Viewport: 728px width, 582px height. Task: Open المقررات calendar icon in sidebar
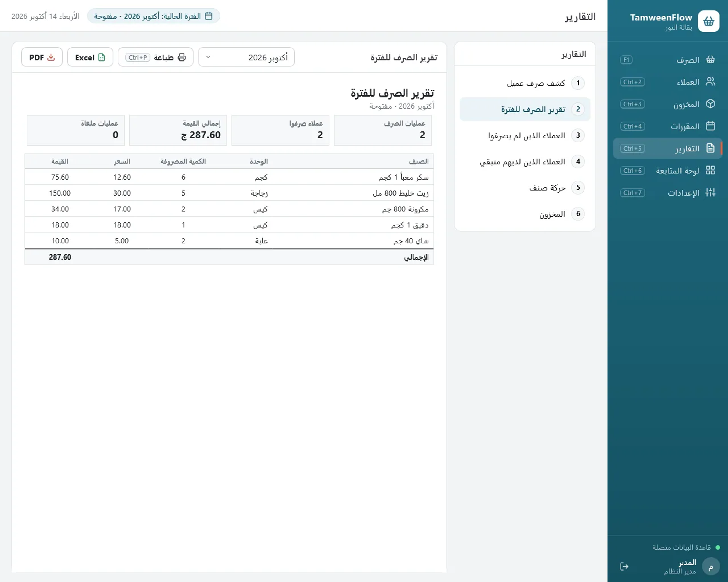710,126
